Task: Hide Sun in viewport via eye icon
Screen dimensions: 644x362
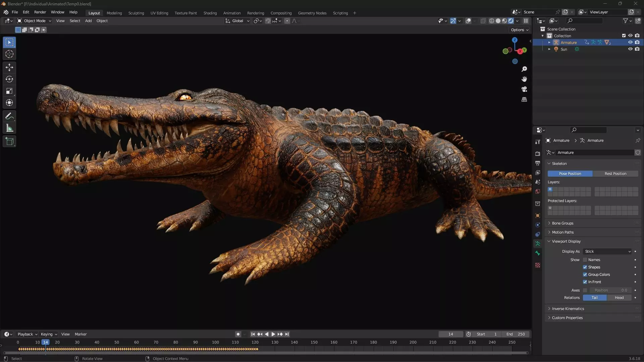Action: [630, 49]
